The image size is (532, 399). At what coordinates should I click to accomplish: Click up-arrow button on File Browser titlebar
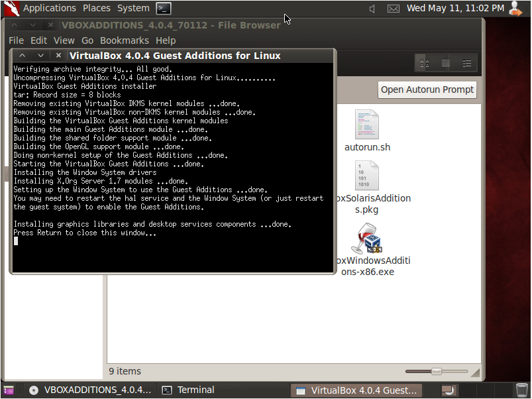(15, 25)
